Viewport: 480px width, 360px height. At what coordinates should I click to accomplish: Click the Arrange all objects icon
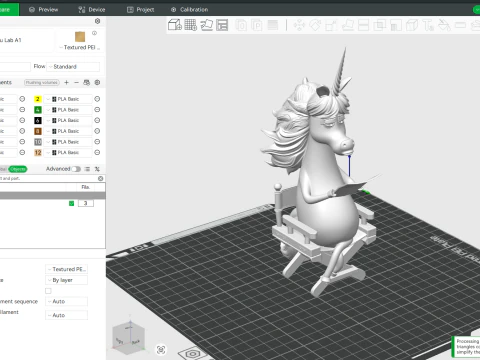tap(222, 25)
